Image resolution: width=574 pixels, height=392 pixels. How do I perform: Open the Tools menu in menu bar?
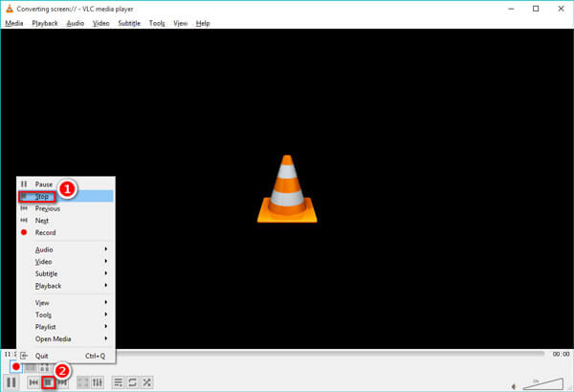tap(157, 23)
